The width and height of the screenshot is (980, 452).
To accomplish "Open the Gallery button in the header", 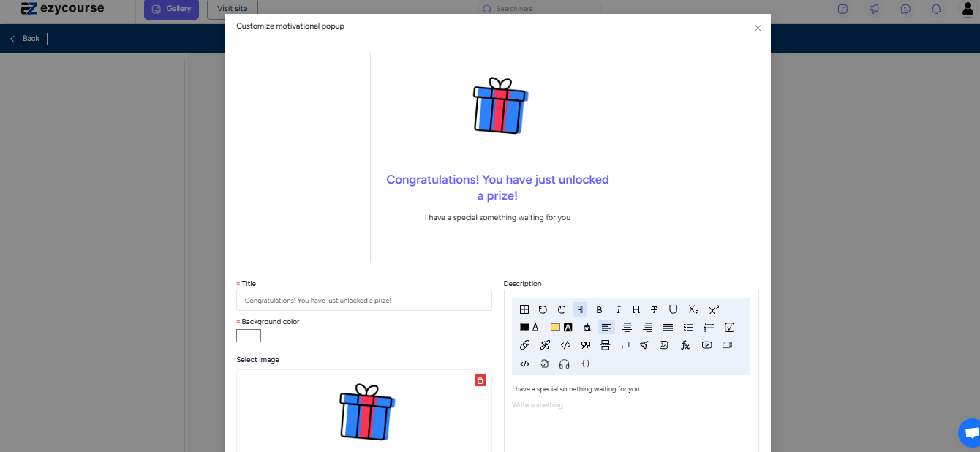I will click(171, 9).
